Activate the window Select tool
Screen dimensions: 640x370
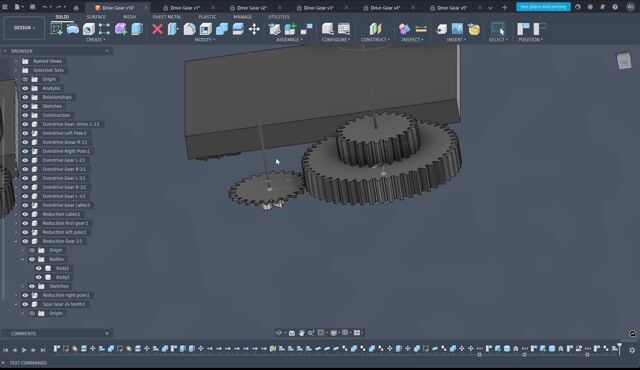[498, 29]
